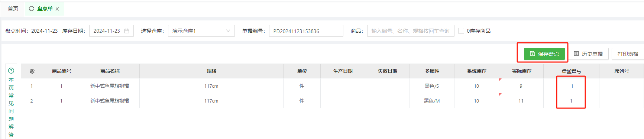Image resolution: width=644 pixels, height=139 pixels.
Task: Select the 盘点单 tab
Action: 45,9
